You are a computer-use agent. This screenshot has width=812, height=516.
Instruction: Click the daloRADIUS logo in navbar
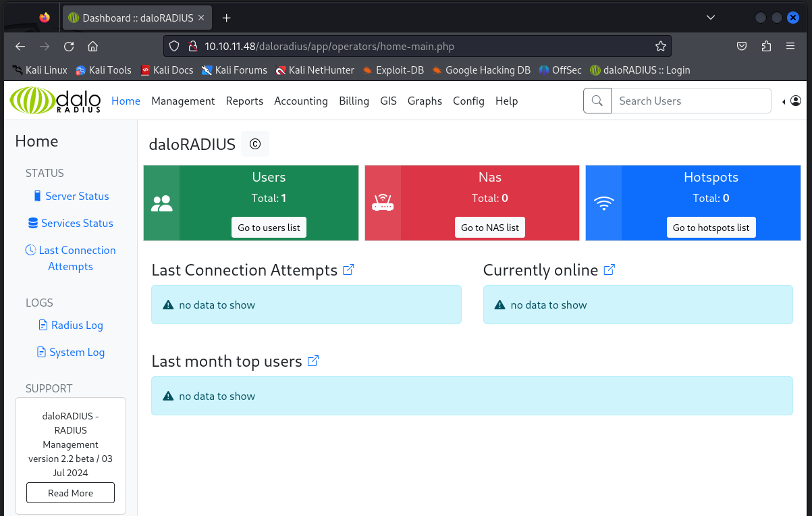tap(55, 101)
